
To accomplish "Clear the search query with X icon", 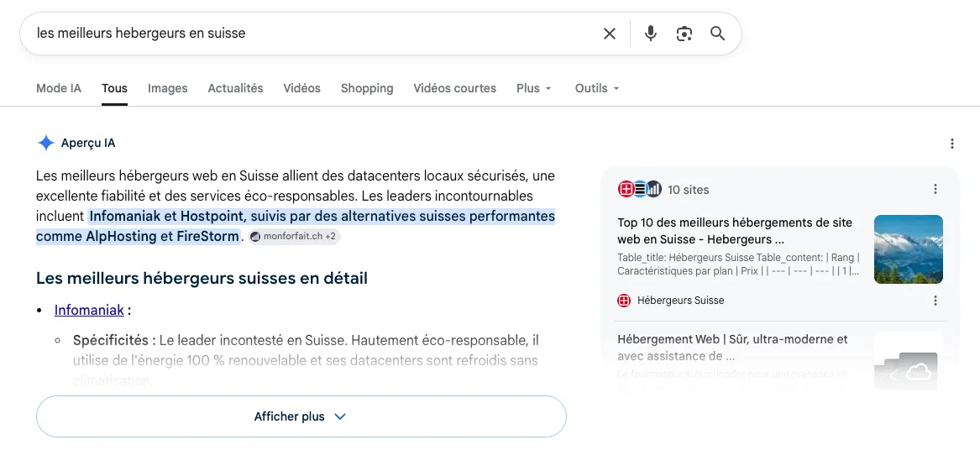I will point(610,34).
